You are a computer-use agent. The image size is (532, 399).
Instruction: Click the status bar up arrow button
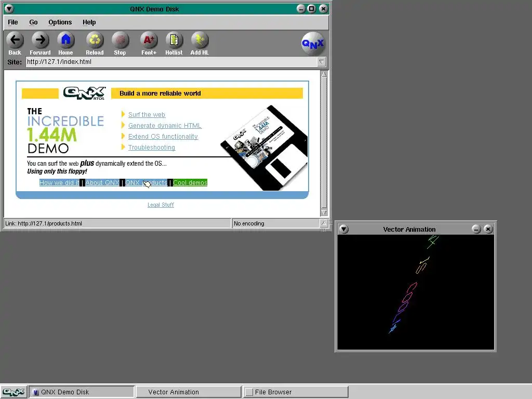pos(324,223)
